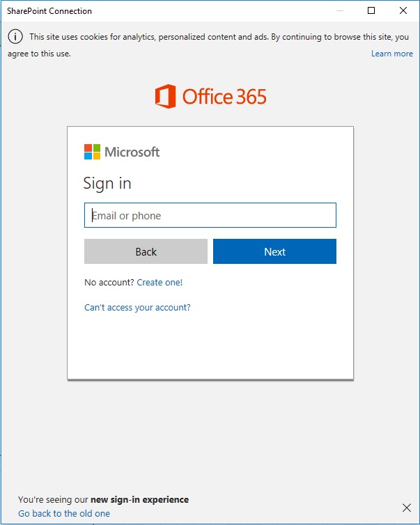
Task: Click the Back button
Action: [x=146, y=251]
